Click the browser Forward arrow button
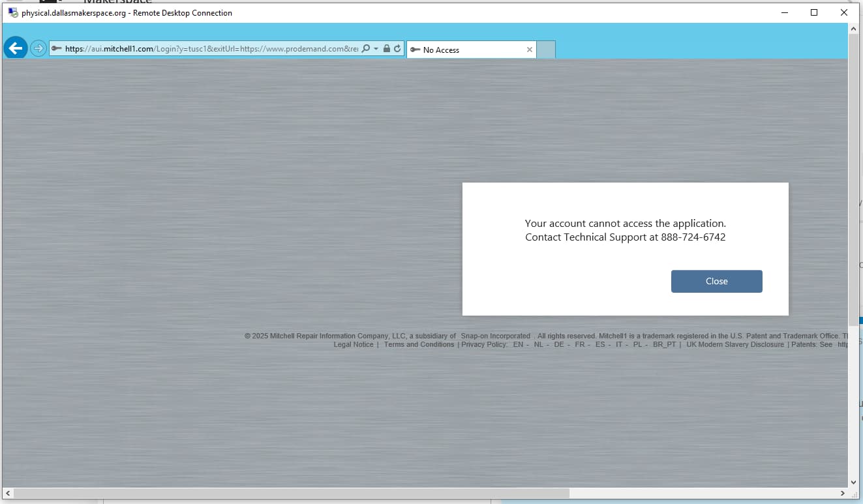Viewport: 863px width, 504px height. (38, 49)
